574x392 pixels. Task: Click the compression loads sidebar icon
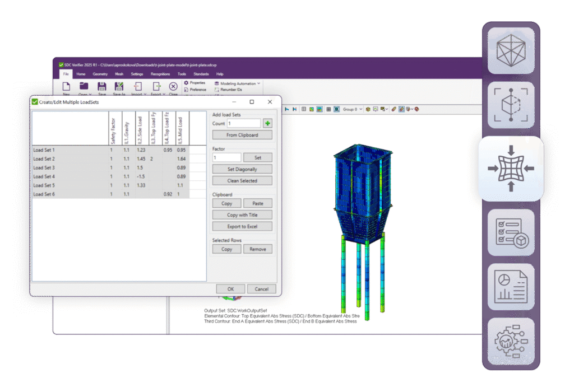(x=511, y=168)
